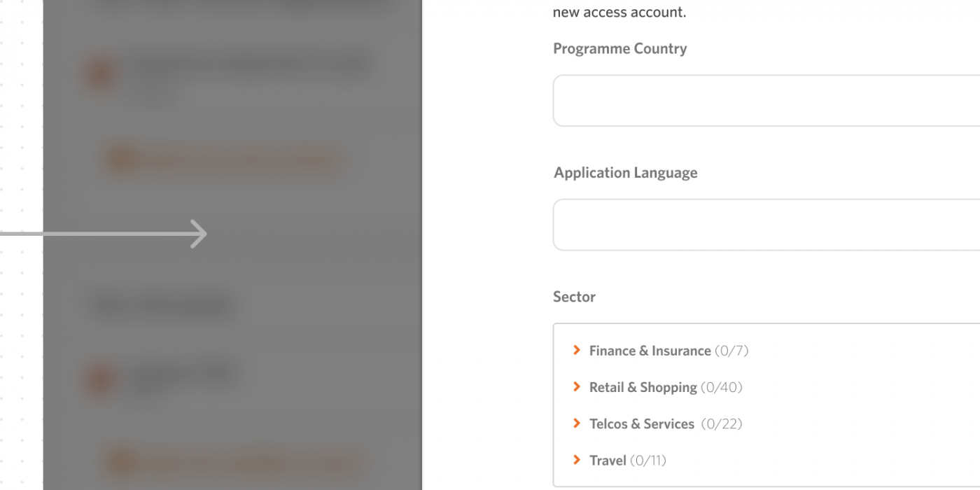Select the Finance & Insurance sector label
This screenshot has width=980, height=490.
[650, 351]
